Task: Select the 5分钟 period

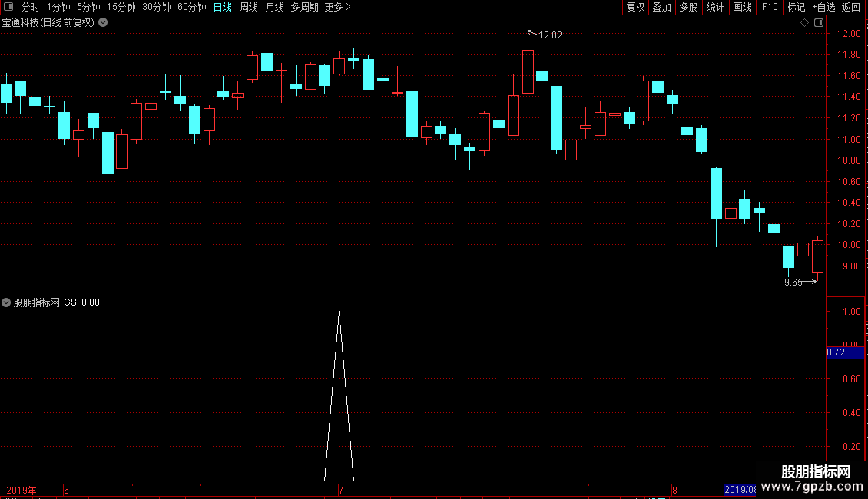Action: click(x=88, y=7)
